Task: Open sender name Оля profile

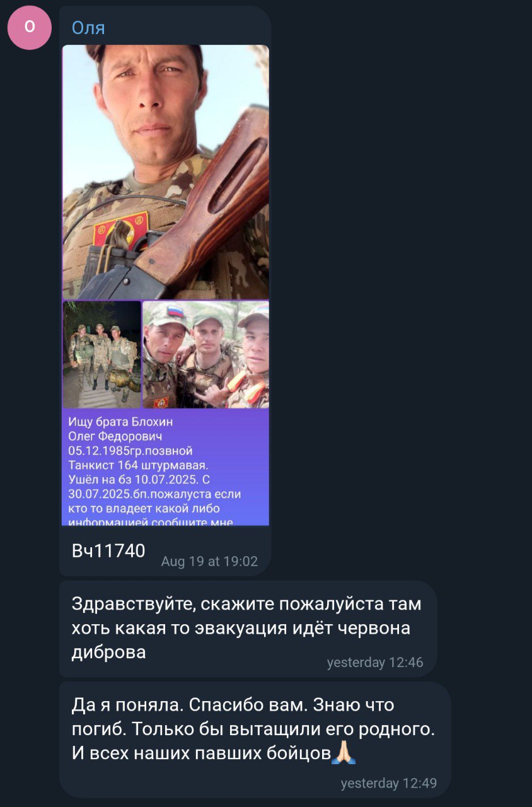Action: [88, 28]
